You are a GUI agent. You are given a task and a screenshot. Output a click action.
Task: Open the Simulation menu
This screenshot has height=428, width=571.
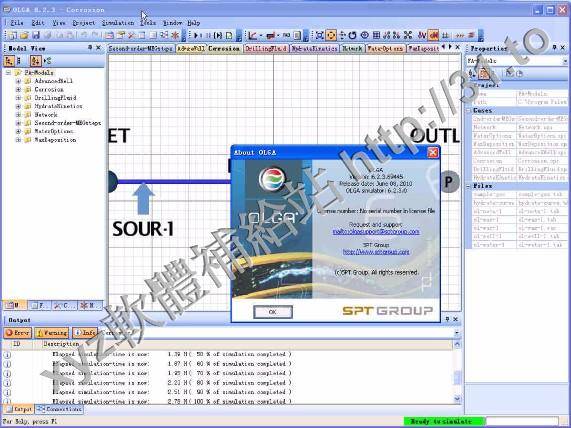pyautogui.click(x=118, y=23)
